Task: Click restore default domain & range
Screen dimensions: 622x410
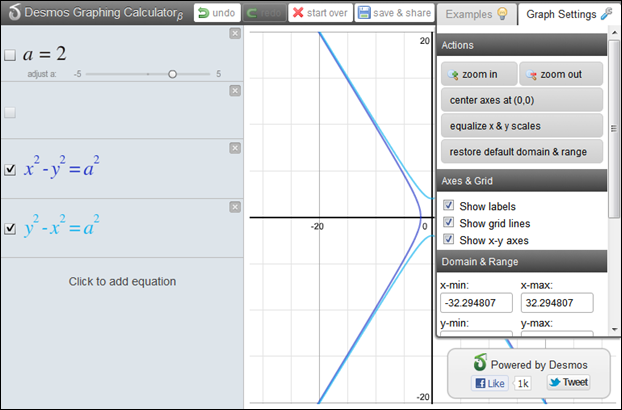Action: (x=522, y=151)
